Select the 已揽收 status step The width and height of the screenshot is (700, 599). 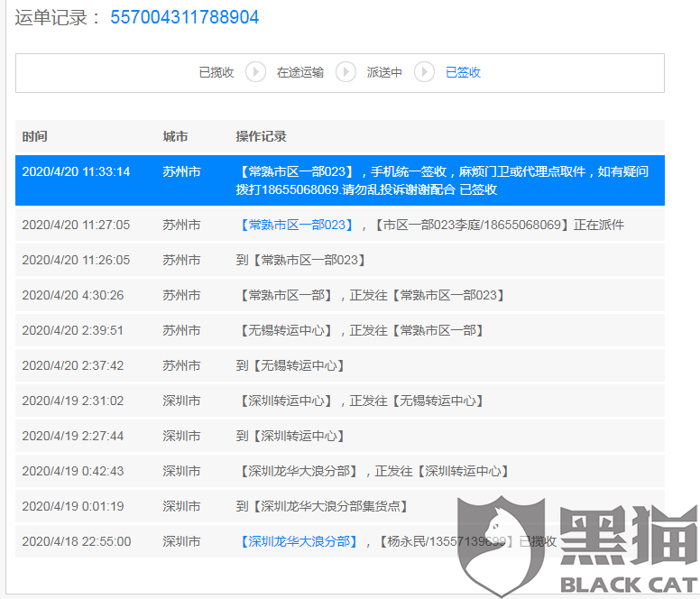pos(216,72)
